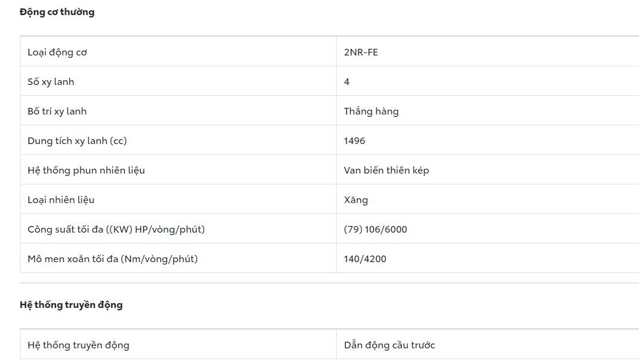The image size is (639, 364).
Task: Click the cylinder count value "4"
Action: (347, 82)
